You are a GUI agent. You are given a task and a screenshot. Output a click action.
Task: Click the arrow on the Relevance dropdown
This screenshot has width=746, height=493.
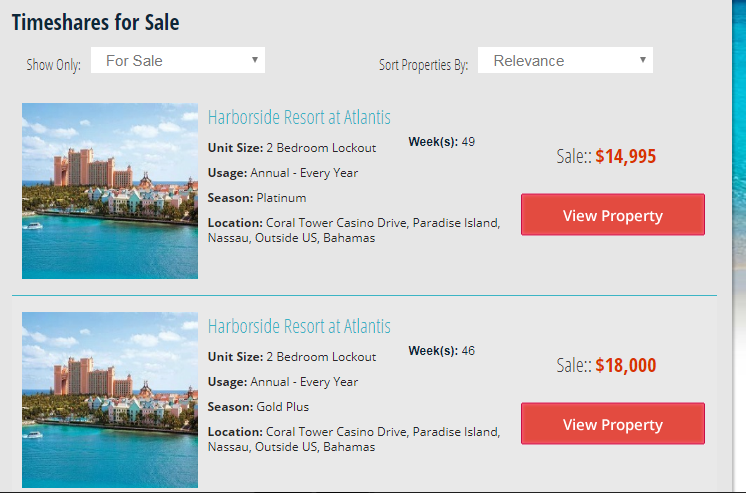click(x=643, y=60)
